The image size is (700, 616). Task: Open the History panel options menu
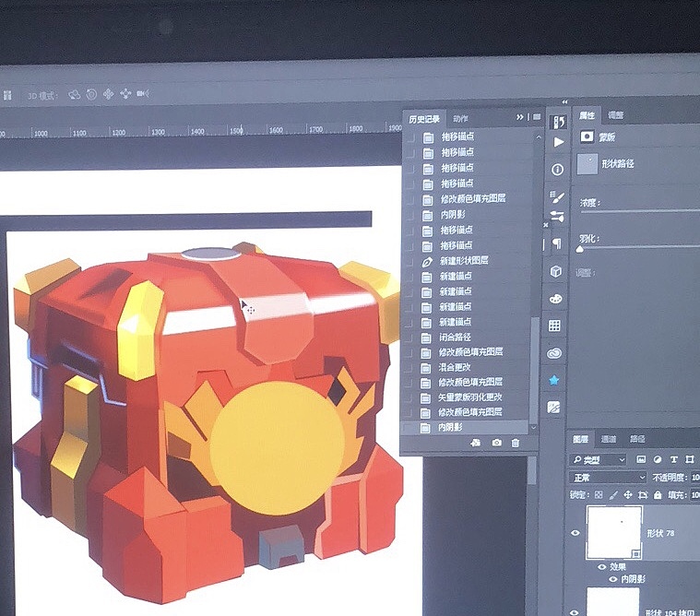[537, 116]
